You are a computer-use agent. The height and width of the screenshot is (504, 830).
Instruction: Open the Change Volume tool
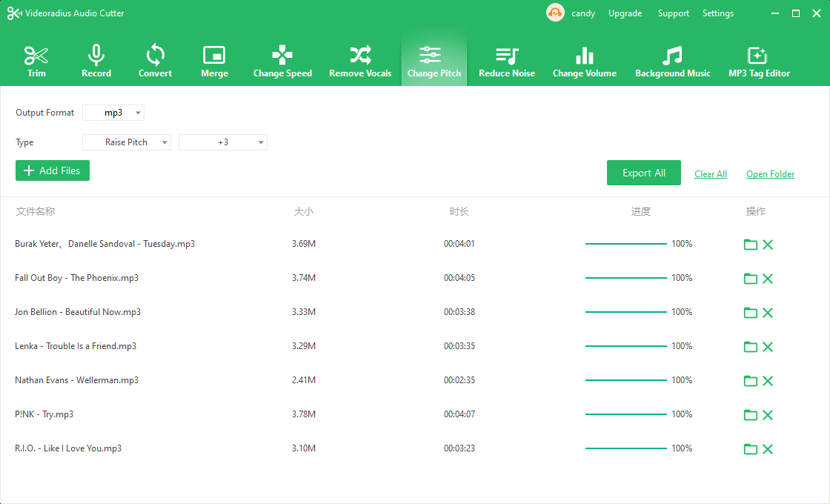(585, 62)
